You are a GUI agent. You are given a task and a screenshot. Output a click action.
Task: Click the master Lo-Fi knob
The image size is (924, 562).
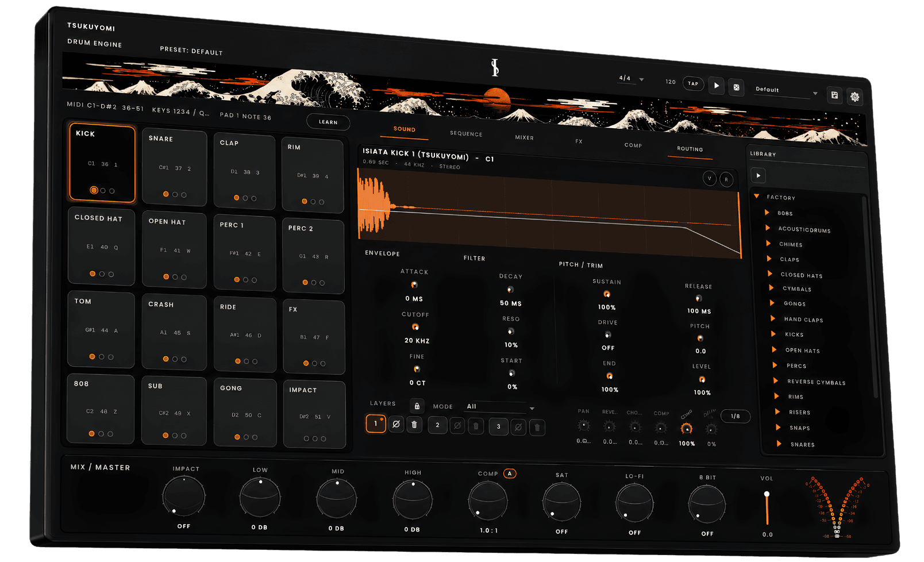pos(634,503)
